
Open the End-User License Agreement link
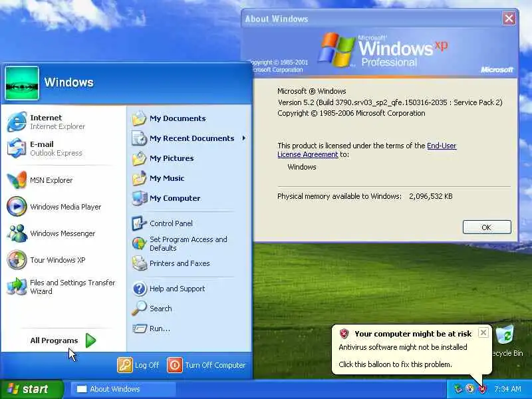(x=367, y=150)
